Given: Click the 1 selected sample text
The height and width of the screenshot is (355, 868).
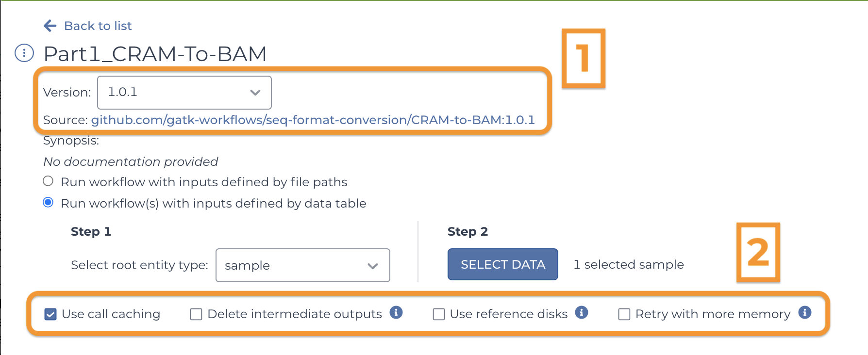Looking at the screenshot, I should pyautogui.click(x=629, y=264).
